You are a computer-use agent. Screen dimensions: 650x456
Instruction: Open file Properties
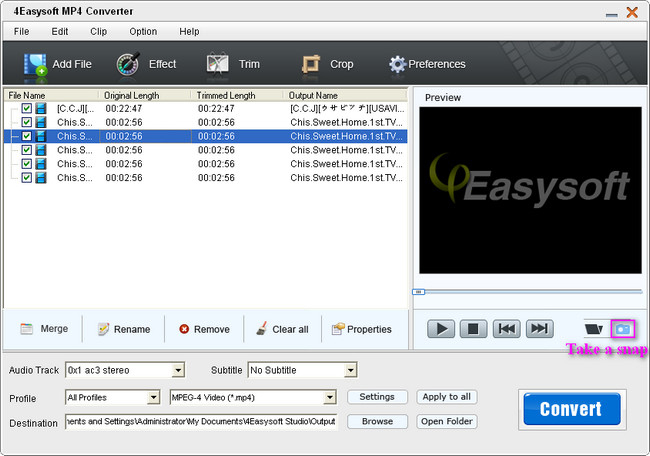(x=361, y=329)
